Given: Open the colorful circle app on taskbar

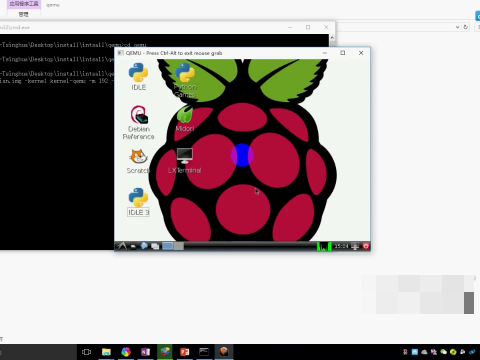Looking at the screenshot, I should [x=126, y=352].
